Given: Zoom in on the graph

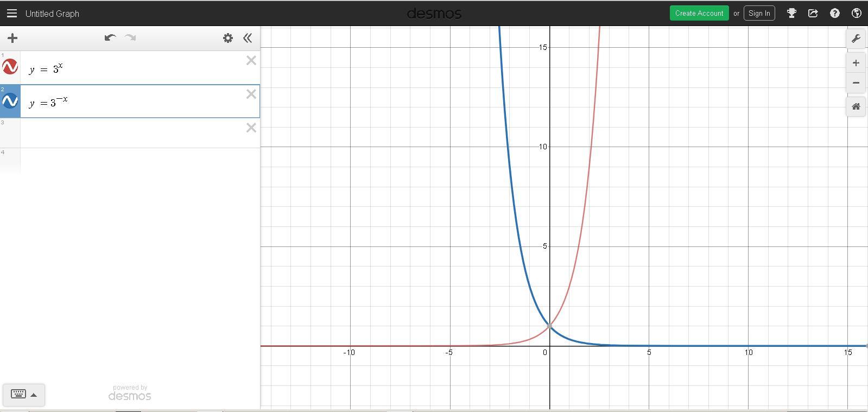Looking at the screenshot, I should pyautogui.click(x=856, y=63).
